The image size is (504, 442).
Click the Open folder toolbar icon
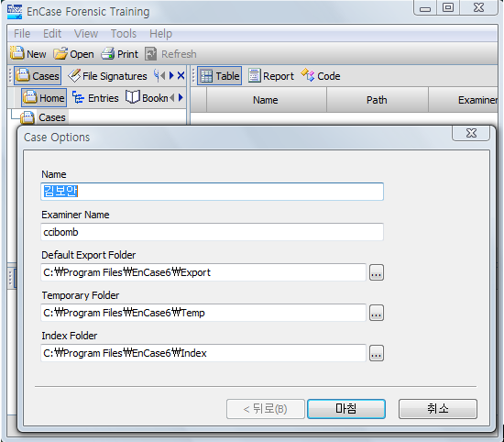click(x=60, y=54)
